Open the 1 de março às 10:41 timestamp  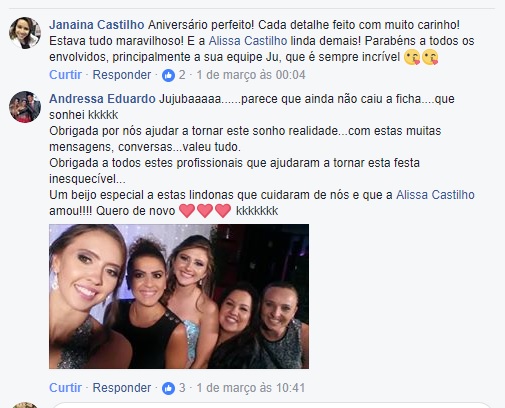[251, 388]
